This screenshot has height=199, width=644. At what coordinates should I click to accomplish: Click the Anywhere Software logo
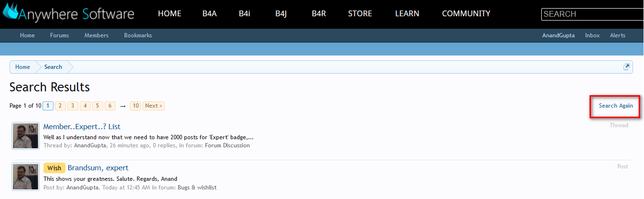point(68,14)
